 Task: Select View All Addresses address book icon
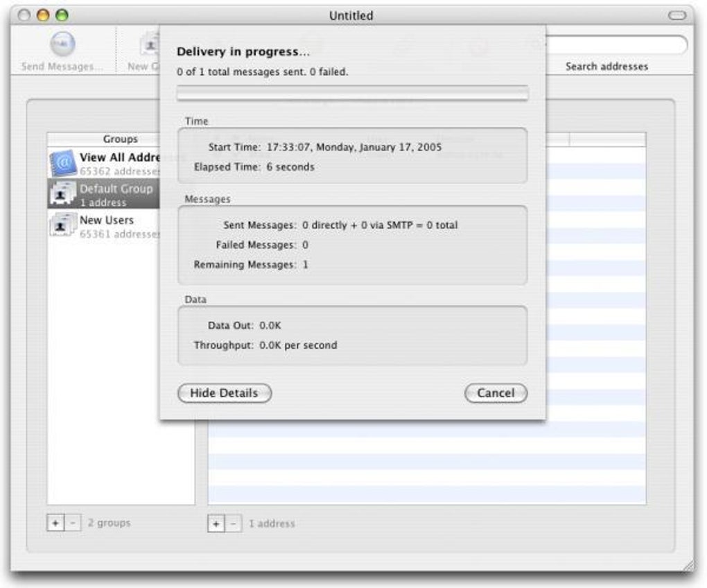tap(62, 163)
